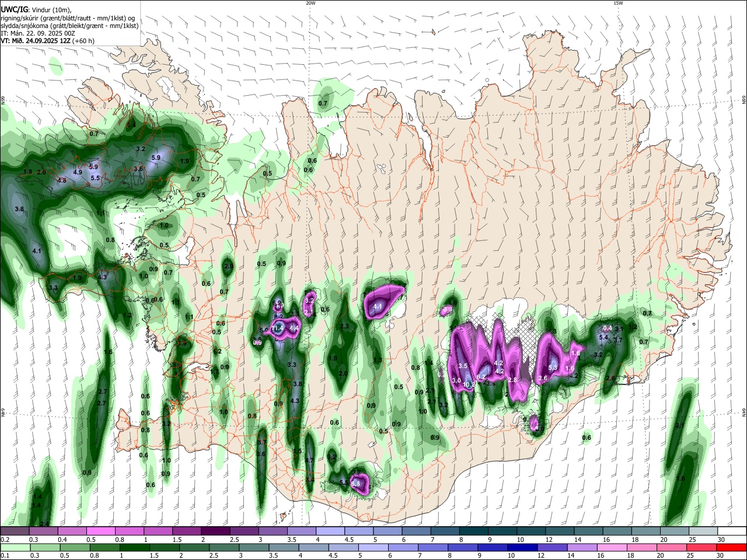The height and width of the screenshot is (560, 747).
Task: Click the 5.3 snowfall value in the southeast
Action: (553, 367)
